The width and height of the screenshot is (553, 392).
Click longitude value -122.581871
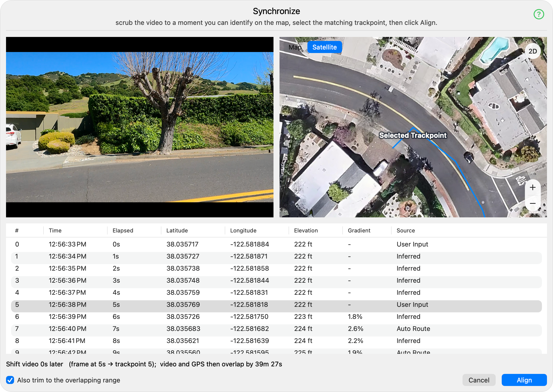click(249, 256)
